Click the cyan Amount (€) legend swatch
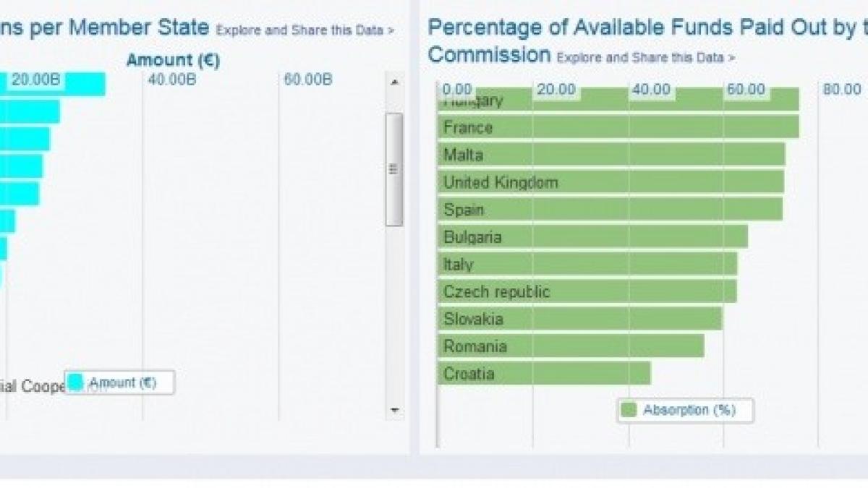 tap(75, 382)
